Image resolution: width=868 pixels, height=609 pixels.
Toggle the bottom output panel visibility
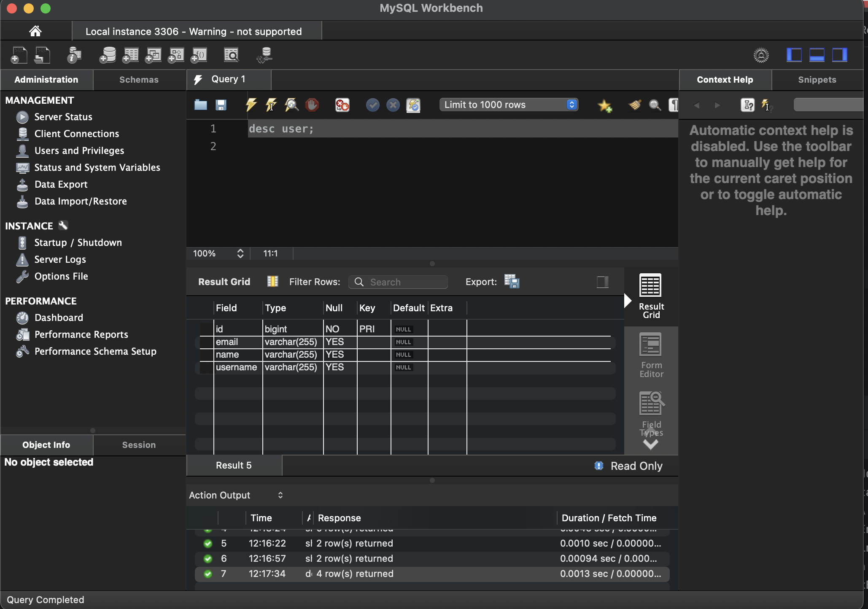click(817, 55)
